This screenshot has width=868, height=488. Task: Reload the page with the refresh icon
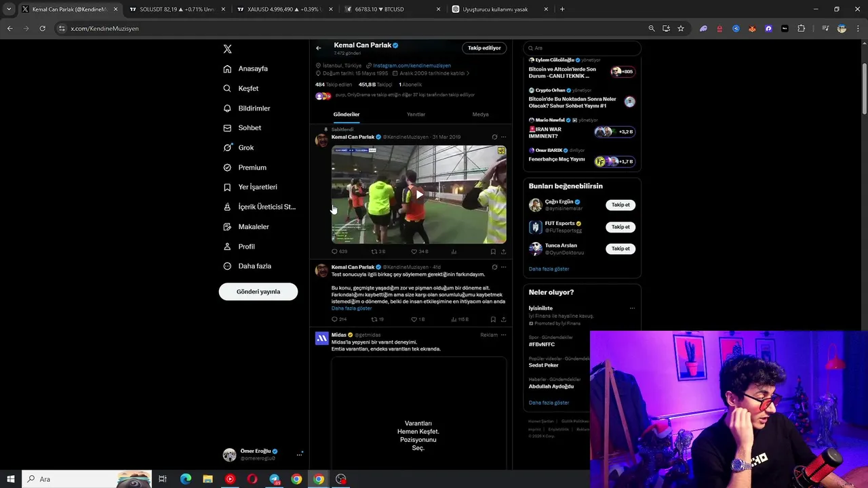pyautogui.click(x=42, y=28)
